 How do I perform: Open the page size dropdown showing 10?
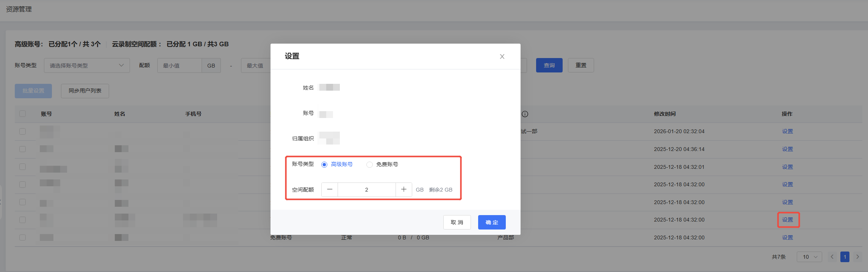click(x=809, y=257)
